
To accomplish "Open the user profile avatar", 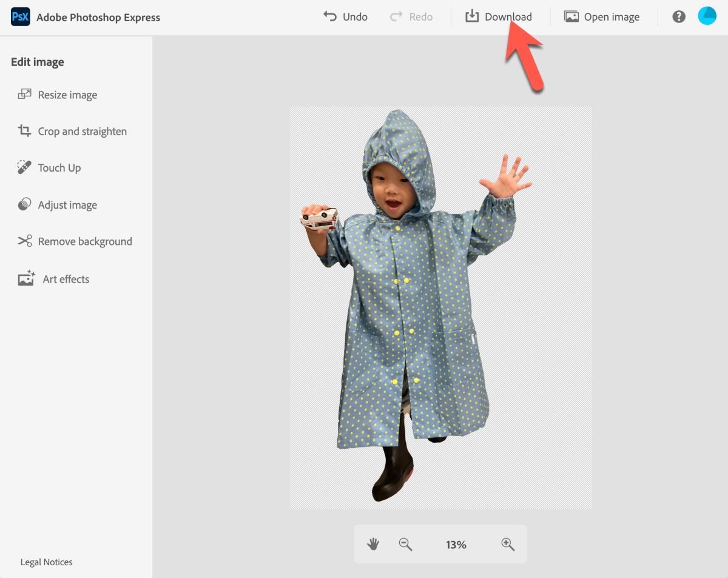I will click(707, 16).
